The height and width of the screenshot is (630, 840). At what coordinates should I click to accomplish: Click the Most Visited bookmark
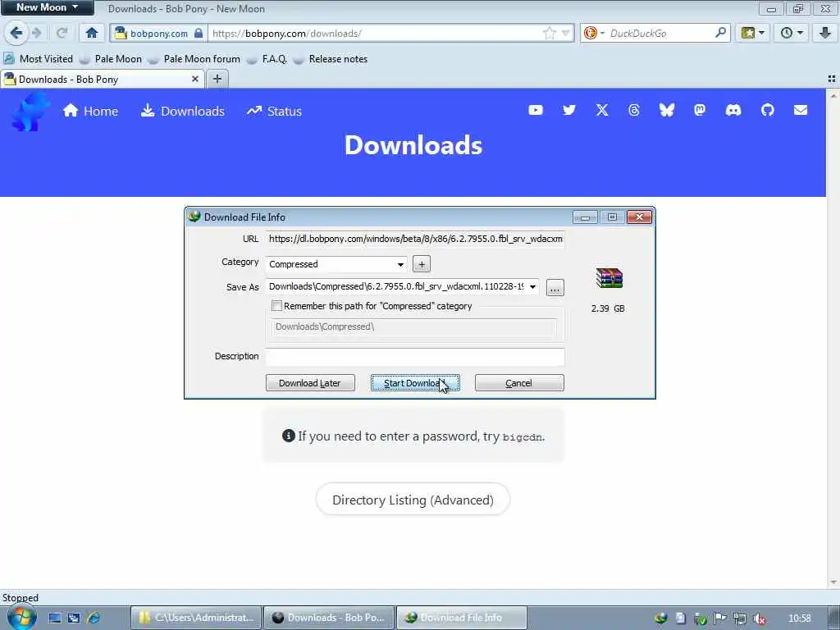[x=39, y=59]
